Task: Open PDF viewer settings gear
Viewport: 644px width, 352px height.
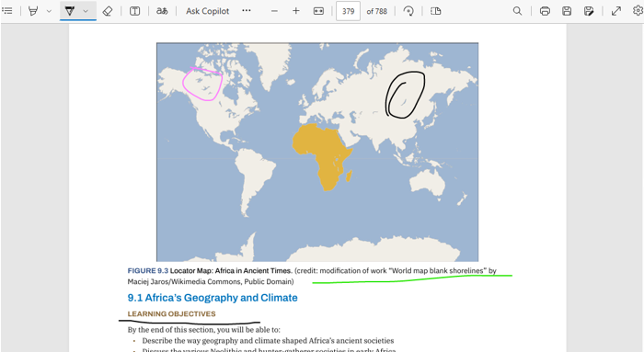Action: pyautogui.click(x=638, y=11)
